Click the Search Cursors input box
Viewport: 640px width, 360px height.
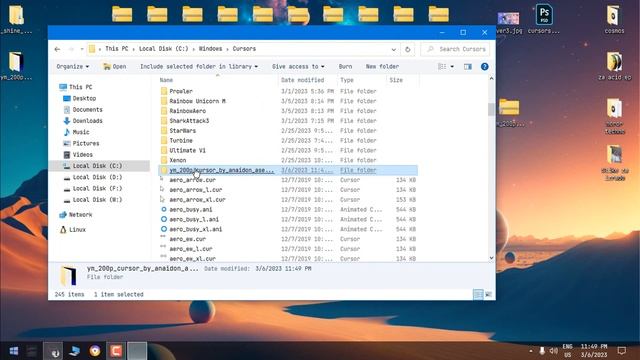[x=456, y=49]
